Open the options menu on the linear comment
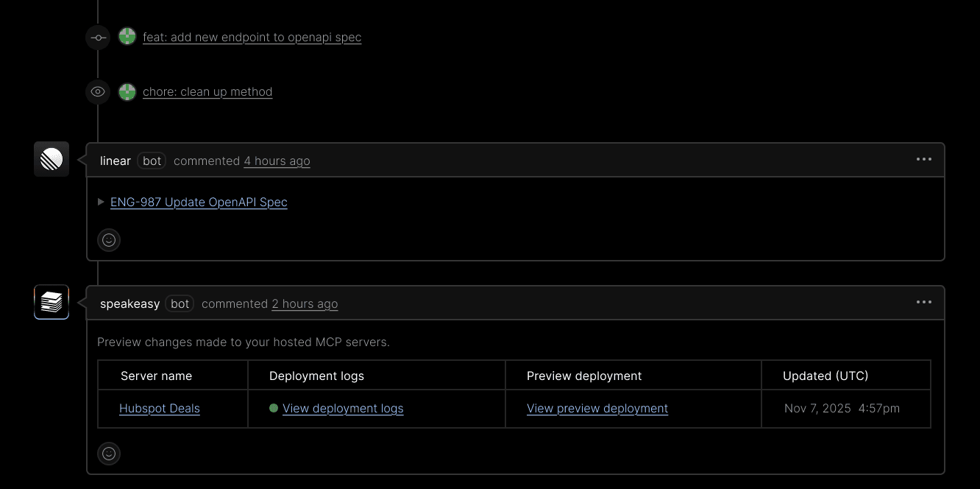This screenshot has width=980, height=489. pyautogui.click(x=924, y=159)
